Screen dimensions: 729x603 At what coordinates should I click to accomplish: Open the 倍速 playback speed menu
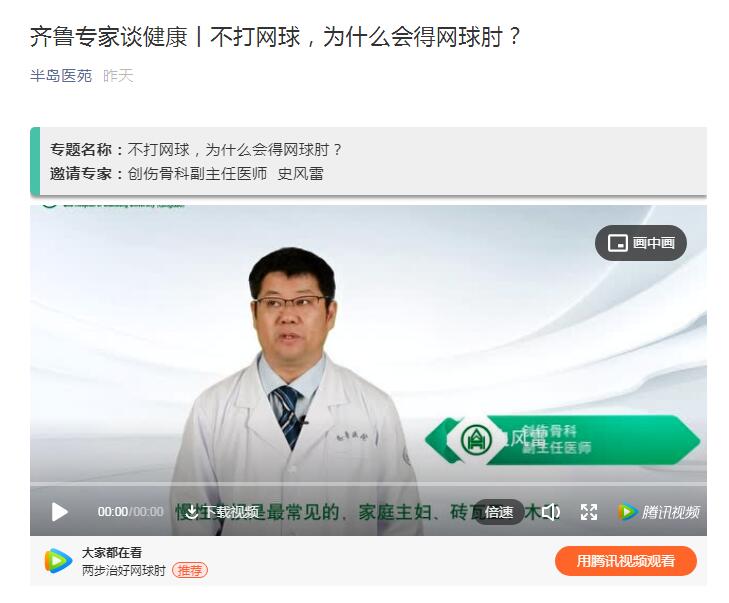499,512
